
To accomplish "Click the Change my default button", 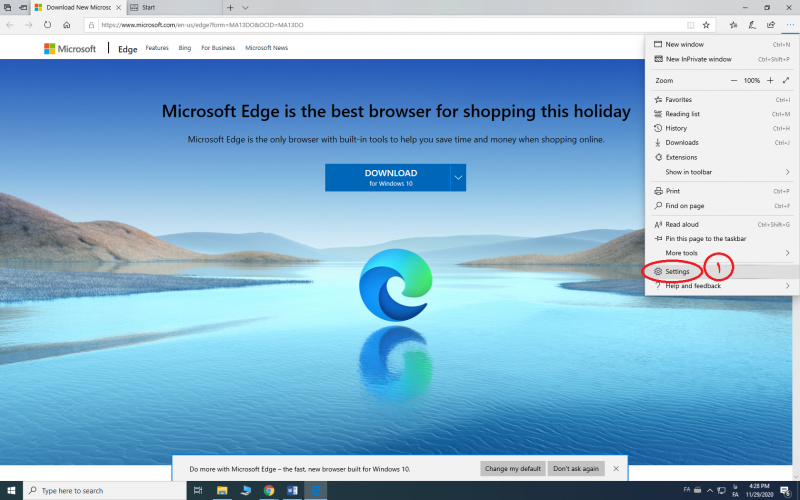I will (x=513, y=468).
